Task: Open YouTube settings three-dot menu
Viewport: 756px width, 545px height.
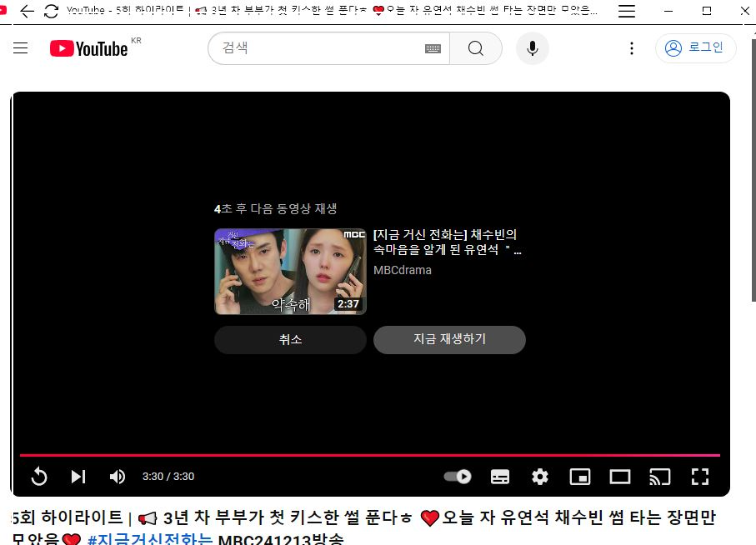Action: pyautogui.click(x=632, y=48)
